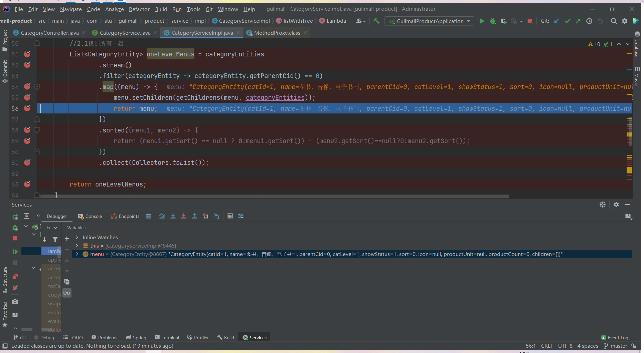
Task: Go to next highlighted error arrow
Action: [628, 44]
